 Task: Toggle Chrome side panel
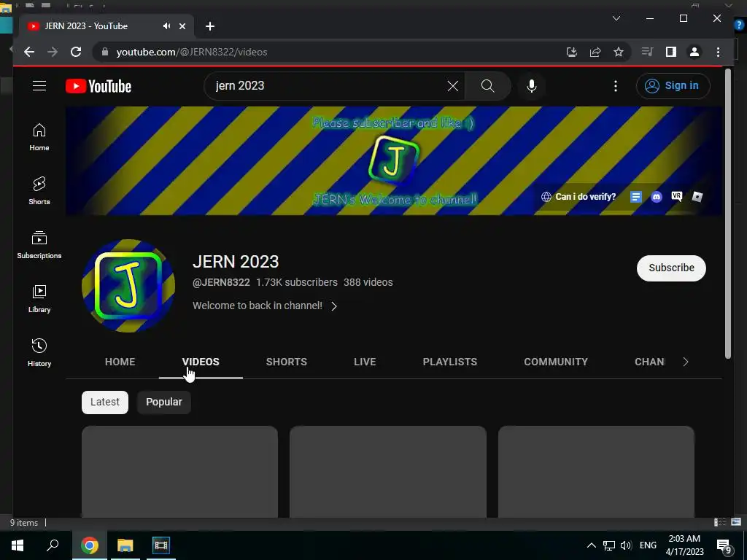[671, 52]
